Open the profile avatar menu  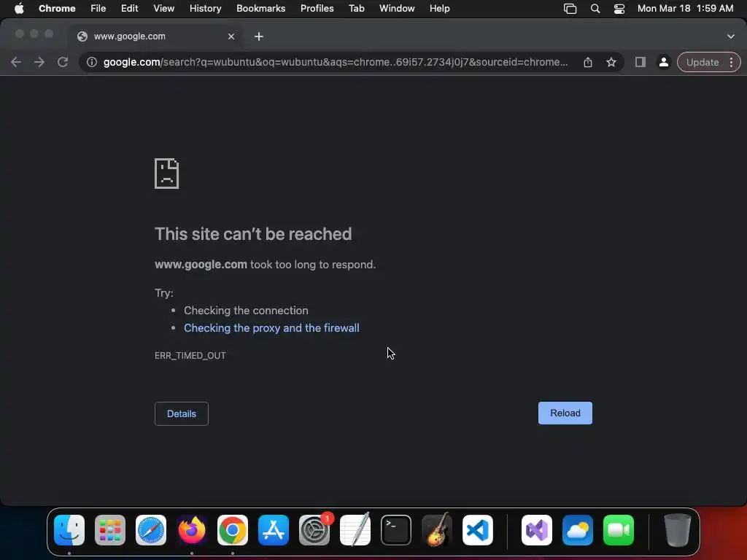point(663,63)
